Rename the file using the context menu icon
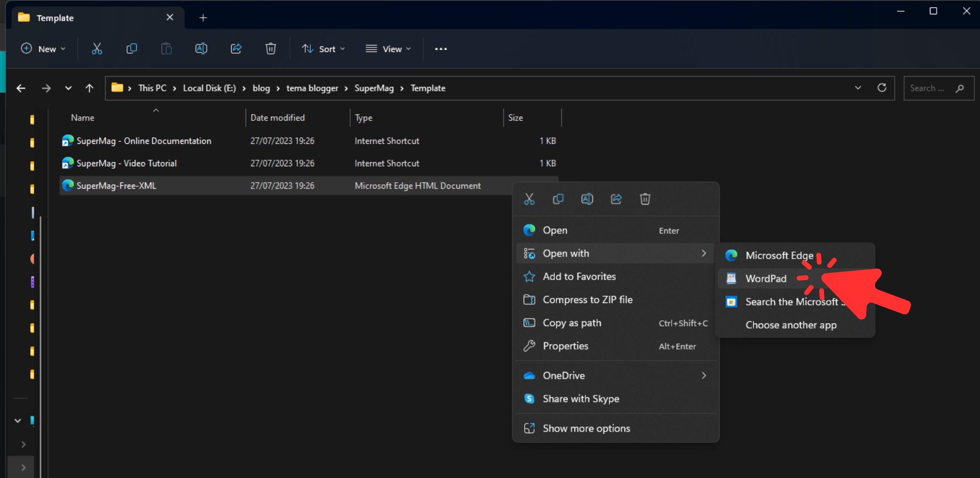The image size is (980, 478). click(587, 199)
